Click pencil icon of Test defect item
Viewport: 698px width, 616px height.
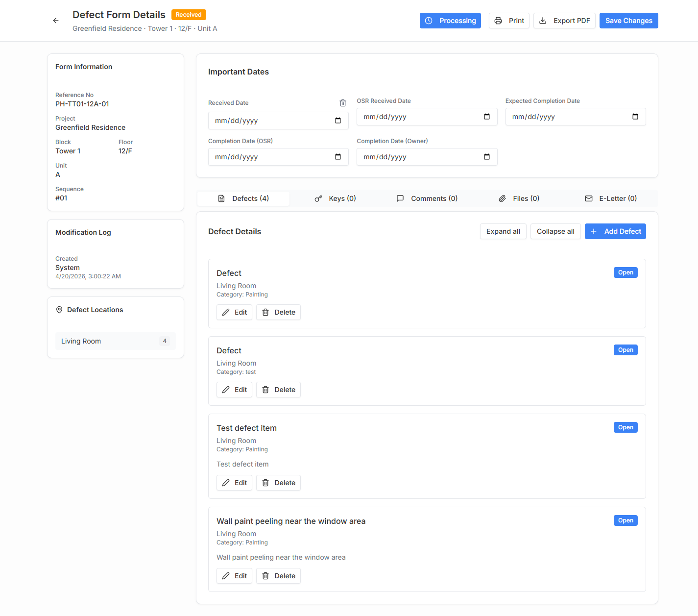click(x=226, y=483)
